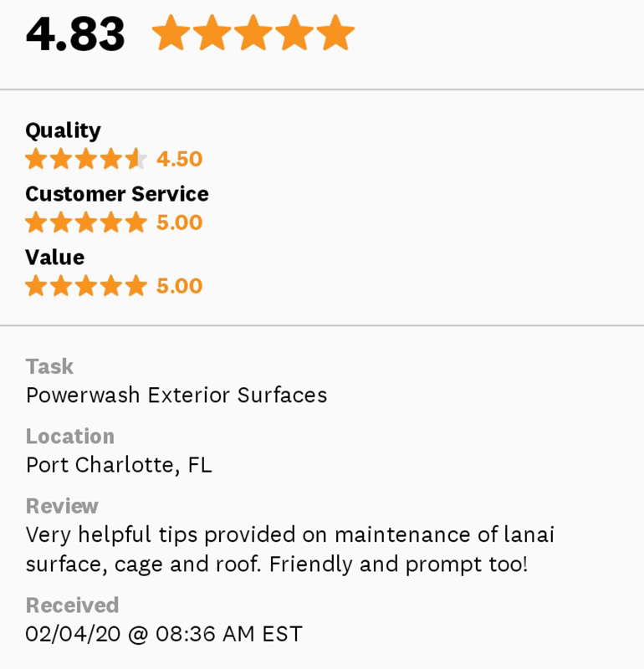The width and height of the screenshot is (644, 669).
Task: Select the Customer Service score 5.00
Action: (x=179, y=222)
